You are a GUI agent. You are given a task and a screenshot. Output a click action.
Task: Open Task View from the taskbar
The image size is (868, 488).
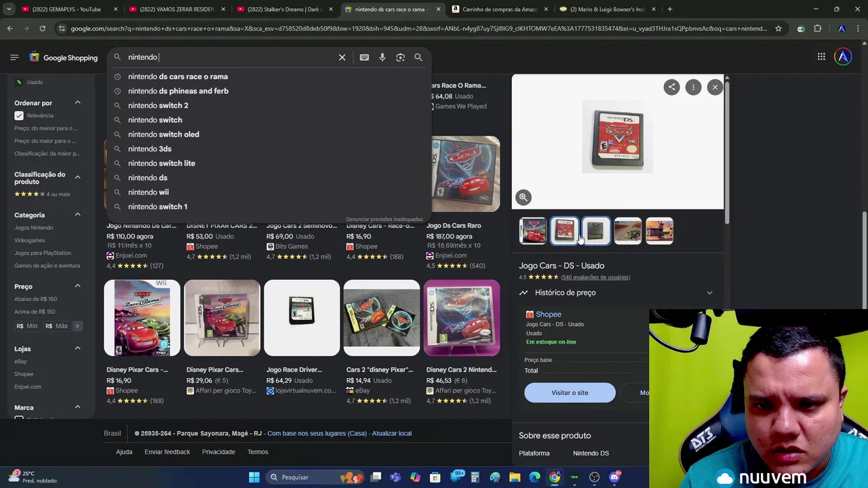[x=376, y=477]
